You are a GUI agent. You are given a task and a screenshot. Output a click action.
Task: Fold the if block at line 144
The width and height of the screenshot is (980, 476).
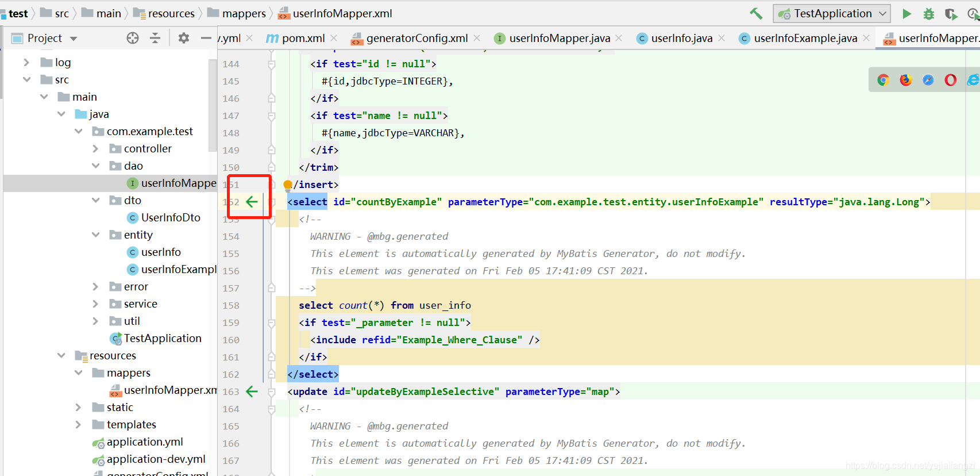pos(272,64)
